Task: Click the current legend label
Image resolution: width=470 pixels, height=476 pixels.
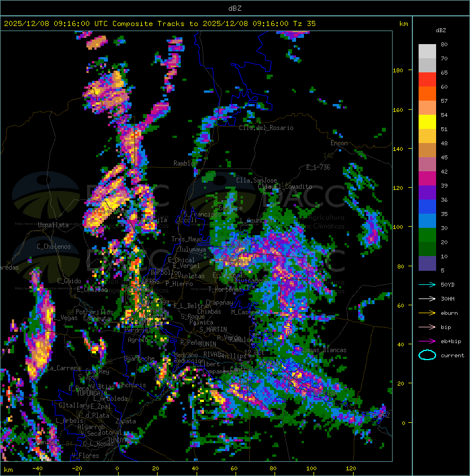Action: (x=452, y=356)
